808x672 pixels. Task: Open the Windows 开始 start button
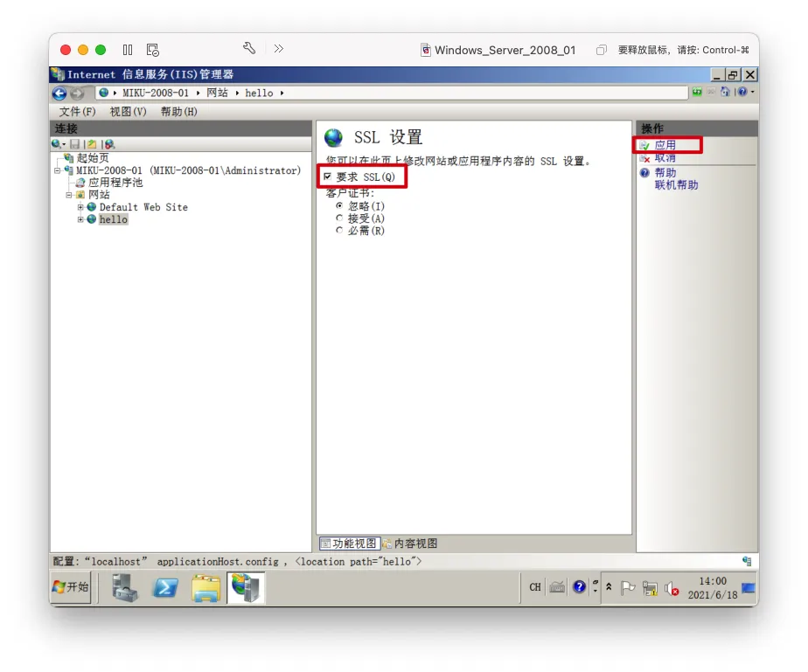pos(71,587)
